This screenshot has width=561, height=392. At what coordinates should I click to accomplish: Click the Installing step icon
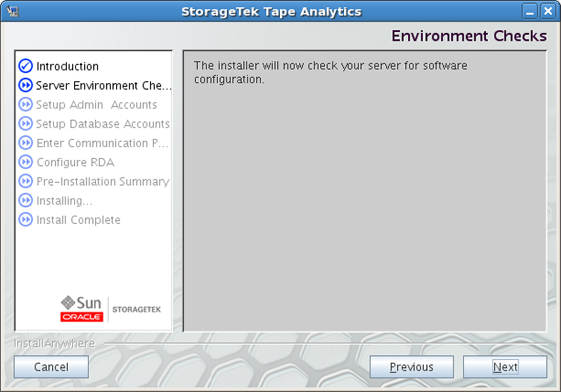coord(26,201)
